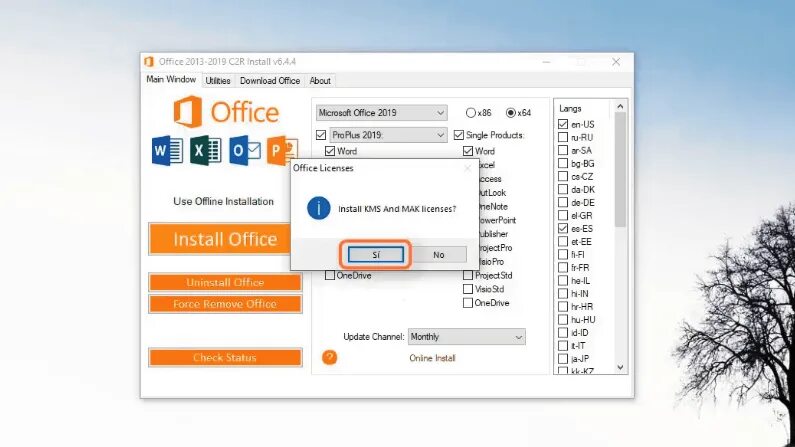Uncheck Word under Single Products
The width and height of the screenshot is (795, 447).
tap(468, 151)
